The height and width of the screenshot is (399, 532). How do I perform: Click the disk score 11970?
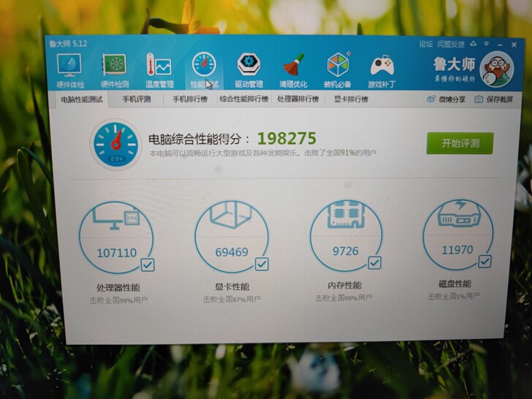457,250
